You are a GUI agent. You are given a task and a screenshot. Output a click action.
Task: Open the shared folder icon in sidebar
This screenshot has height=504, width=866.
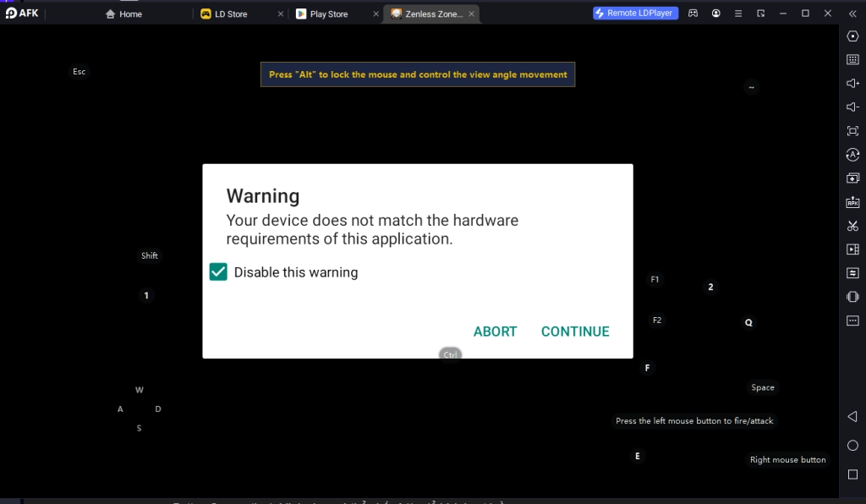click(x=852, y=272)
